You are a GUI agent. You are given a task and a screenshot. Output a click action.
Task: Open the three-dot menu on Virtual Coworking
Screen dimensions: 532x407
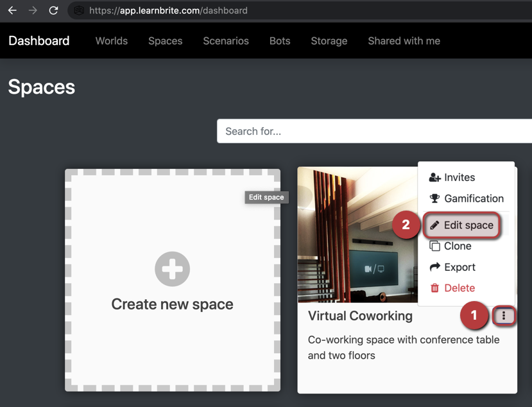(x=504, y=316)
